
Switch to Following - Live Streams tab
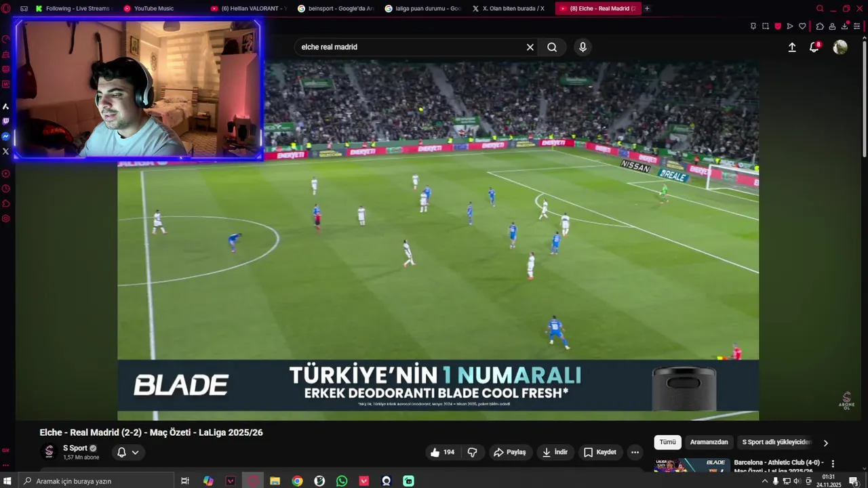(x=72, y=8)
